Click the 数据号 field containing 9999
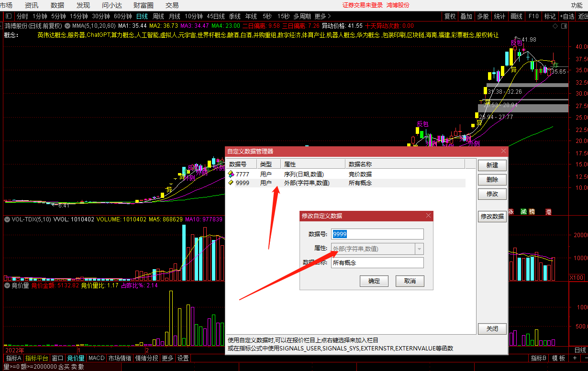The width and height of the screenshot is (588, 371). click(x=377, y=234)
